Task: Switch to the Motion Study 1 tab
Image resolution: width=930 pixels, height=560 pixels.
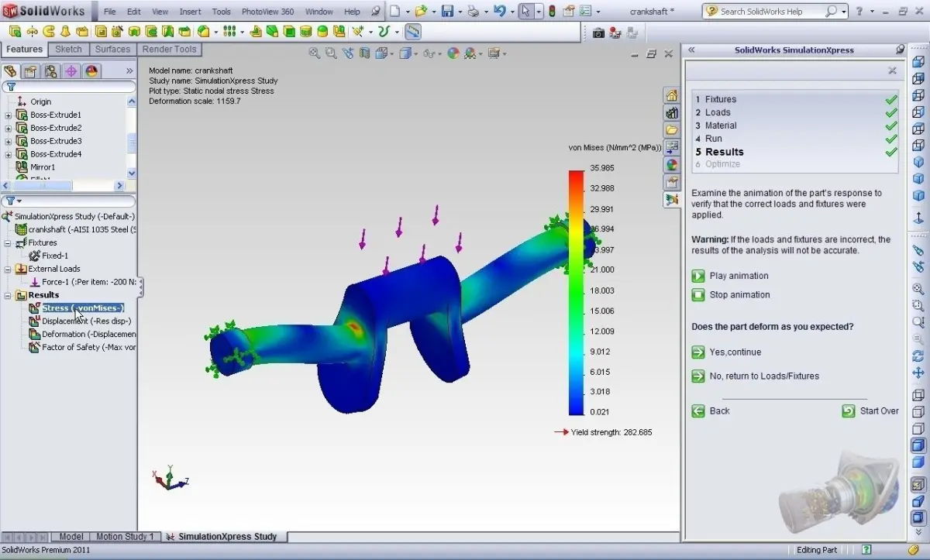Action: click(x=125, y=536)
